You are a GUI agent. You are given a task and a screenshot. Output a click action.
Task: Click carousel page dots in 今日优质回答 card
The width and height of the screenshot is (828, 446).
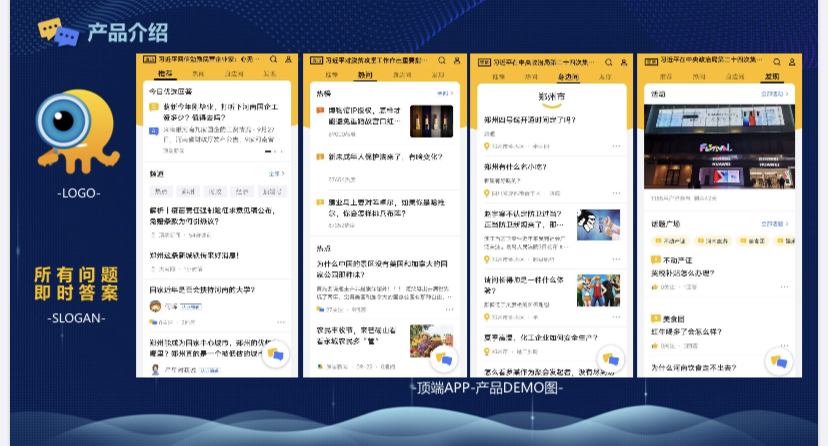click(x=274, y=151)
